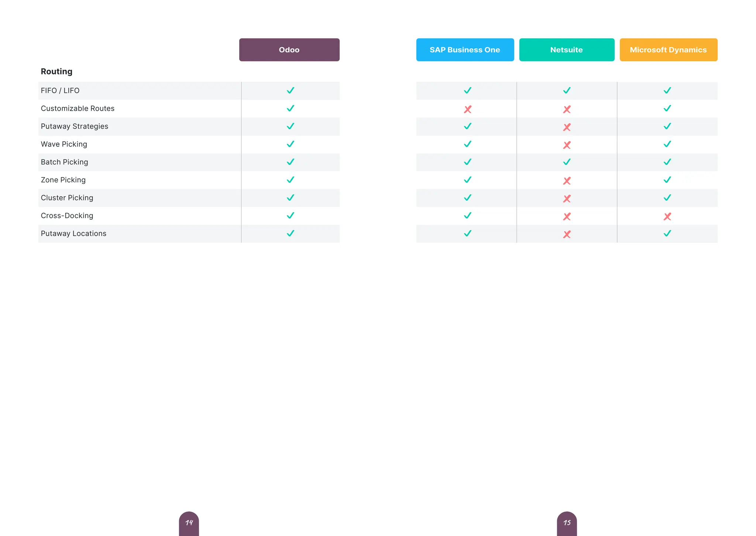Image resolution: width=756 pixels, height=536 pixels.
Task: Select the Putaway Locations row label
Action: [x=73, y=234]
